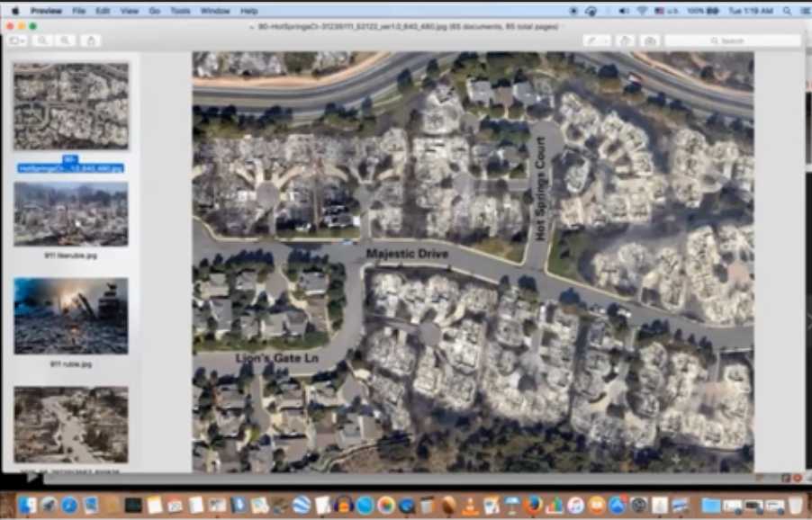Screen dimensions: 812x520
Task: Open Finder from the Dock
Action: pos(26,505)
